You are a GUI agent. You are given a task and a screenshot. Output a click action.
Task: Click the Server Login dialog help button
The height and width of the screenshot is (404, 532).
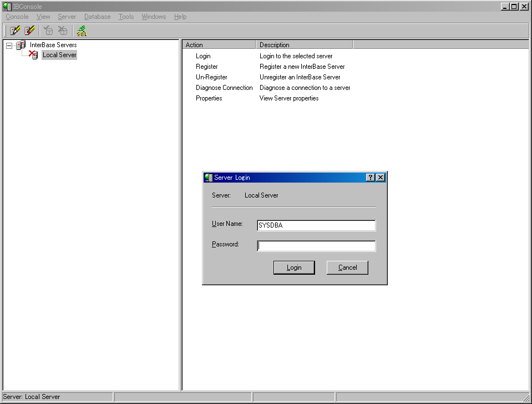[x=371, y=178]
